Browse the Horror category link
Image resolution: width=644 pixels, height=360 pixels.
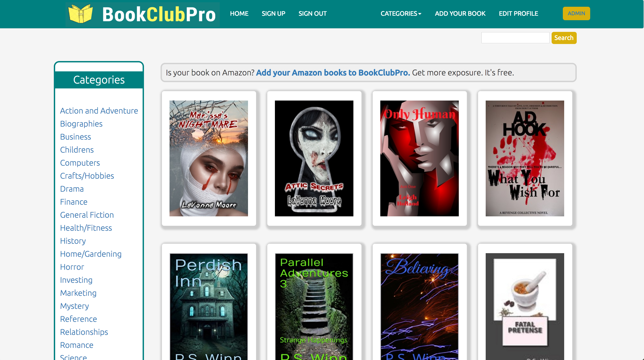click(x=72, y=267)
